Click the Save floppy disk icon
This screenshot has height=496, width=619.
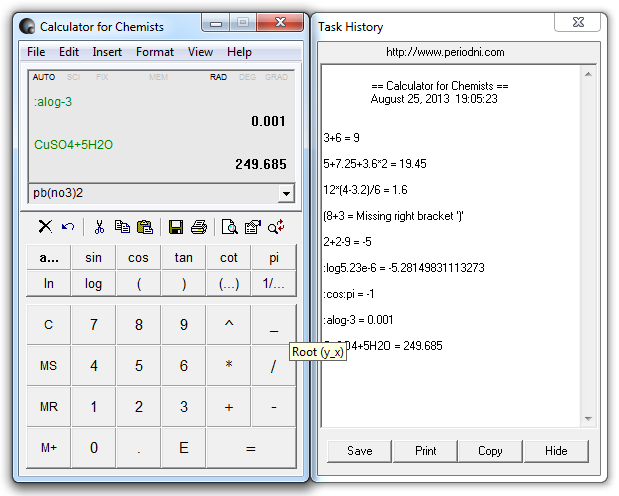(176, 227)
